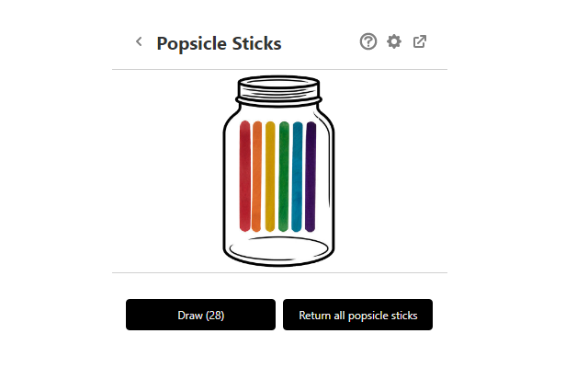Pick the red popsicle stick
Screen dimensions: 588x368
245,175
